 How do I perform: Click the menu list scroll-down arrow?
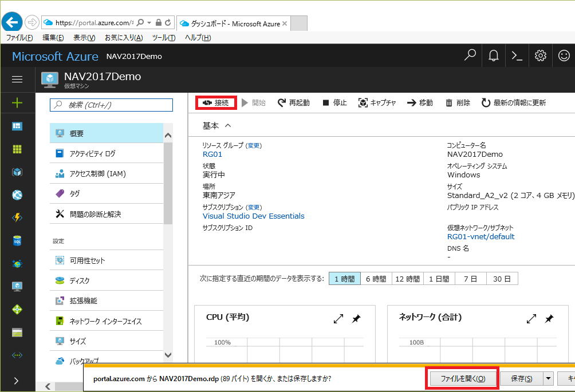(x=168, y=355)
